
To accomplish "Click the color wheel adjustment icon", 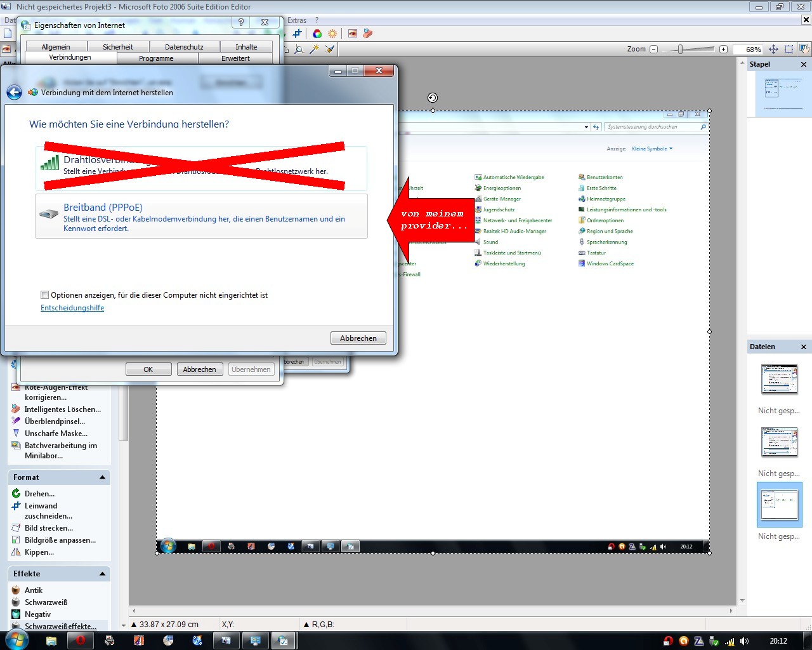I will (317, 34).
